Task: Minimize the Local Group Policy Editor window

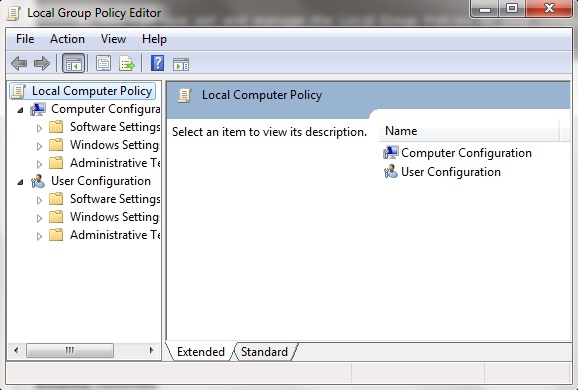Action: click(x=485, y=8)
